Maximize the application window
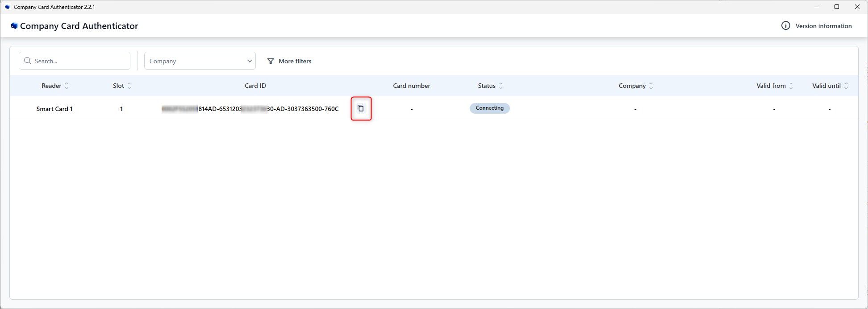The image size is (868, 309). tap(837, 7)
